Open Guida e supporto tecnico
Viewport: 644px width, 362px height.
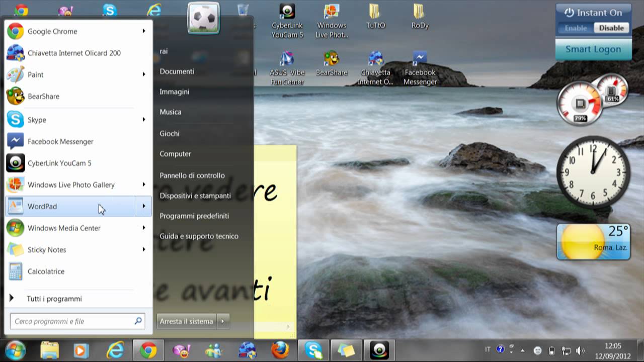coord(199,236)
